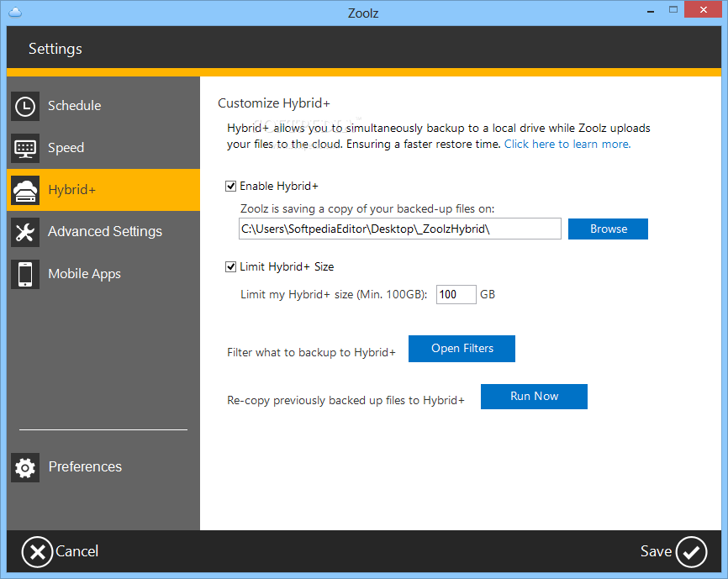This screenshot has width=728, height=579.
Task: Click the Zoolz cloud logo in title bar
Action: [x=15, y=12]
